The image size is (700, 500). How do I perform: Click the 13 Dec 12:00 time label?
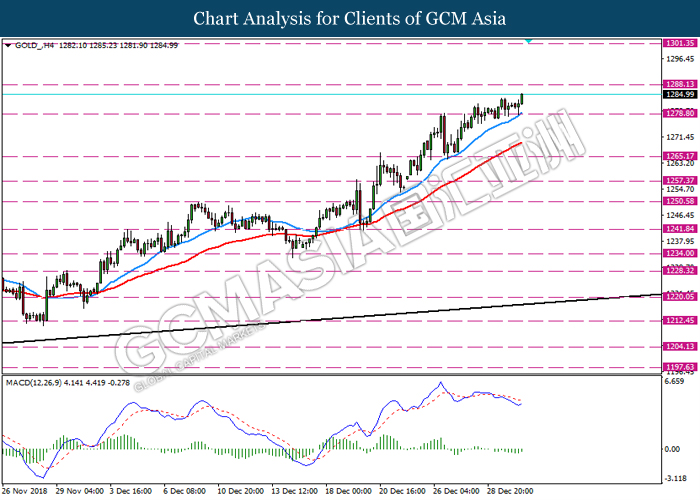click(294, 491)
